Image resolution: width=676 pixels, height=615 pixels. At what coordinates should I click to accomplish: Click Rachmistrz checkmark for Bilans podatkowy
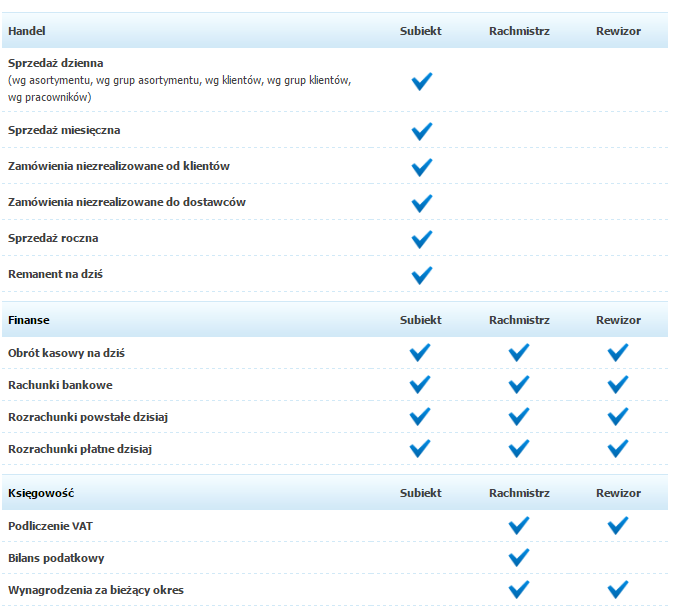[519, 558]
